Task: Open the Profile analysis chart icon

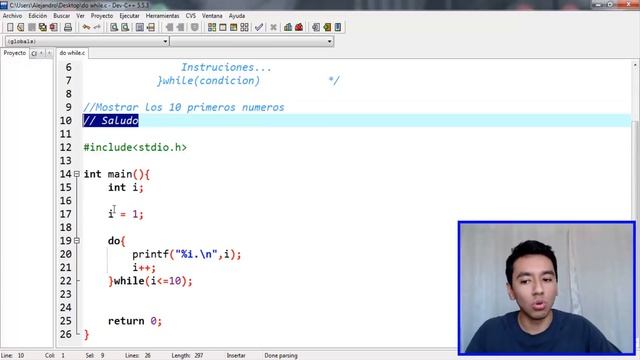Action: click(288, 27)
